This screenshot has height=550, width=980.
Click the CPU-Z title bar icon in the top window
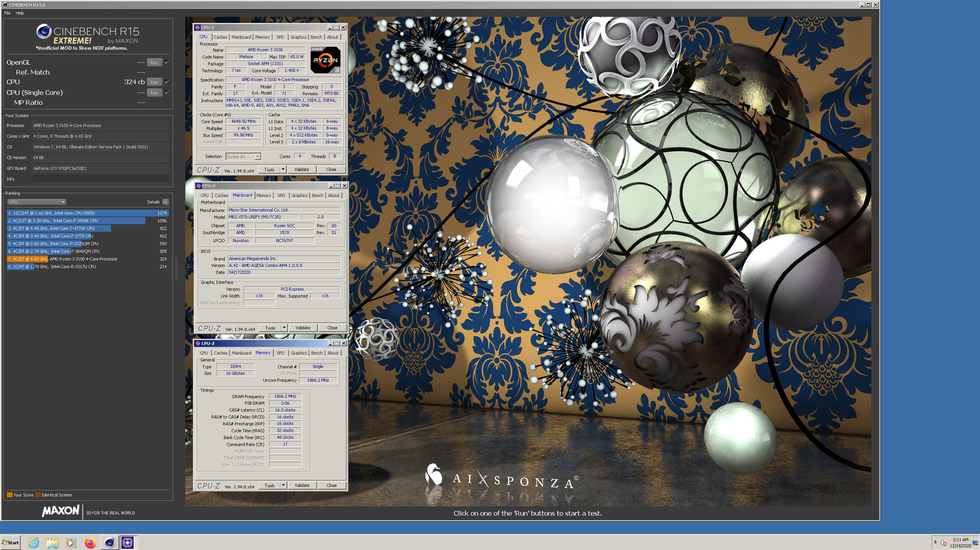point(198,28)
